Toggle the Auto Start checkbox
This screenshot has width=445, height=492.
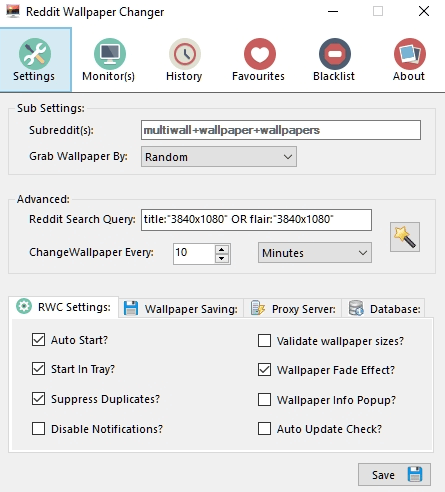click(x=39, y=340)
